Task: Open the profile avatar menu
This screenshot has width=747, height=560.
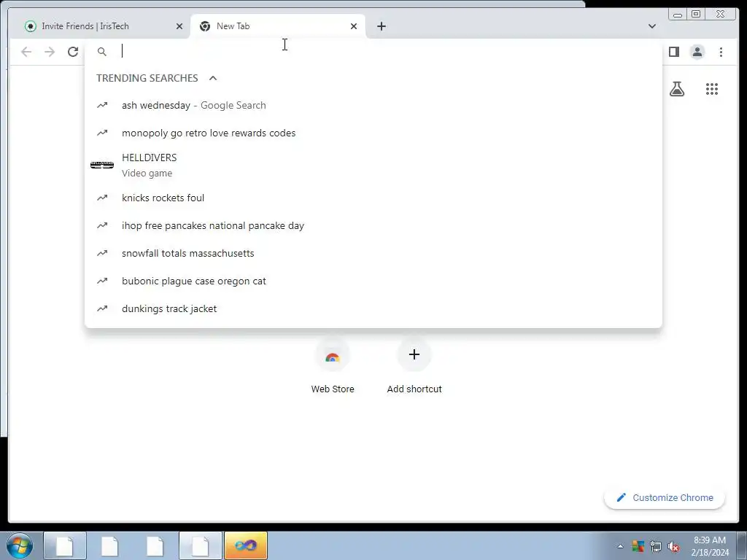Action: point(697,52)
